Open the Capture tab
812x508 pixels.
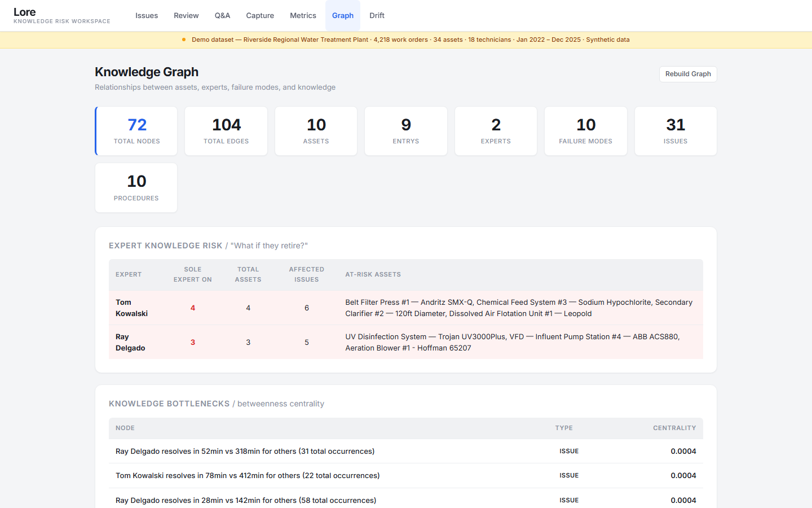[260, 15]
